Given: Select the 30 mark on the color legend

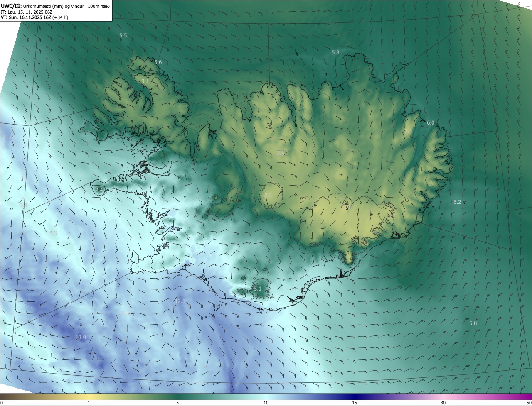Looking at the screenshot, I should (443, 403).
